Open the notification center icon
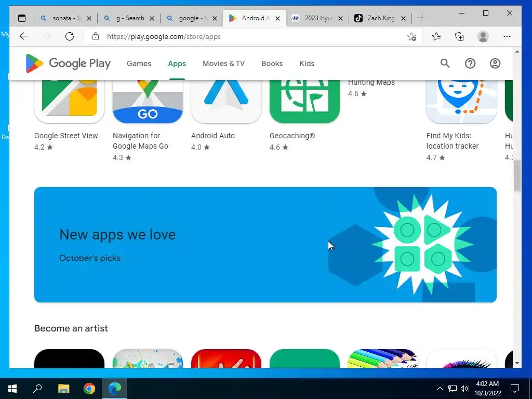Viewport: 532px width, 399px height. (x=515, y=389)
